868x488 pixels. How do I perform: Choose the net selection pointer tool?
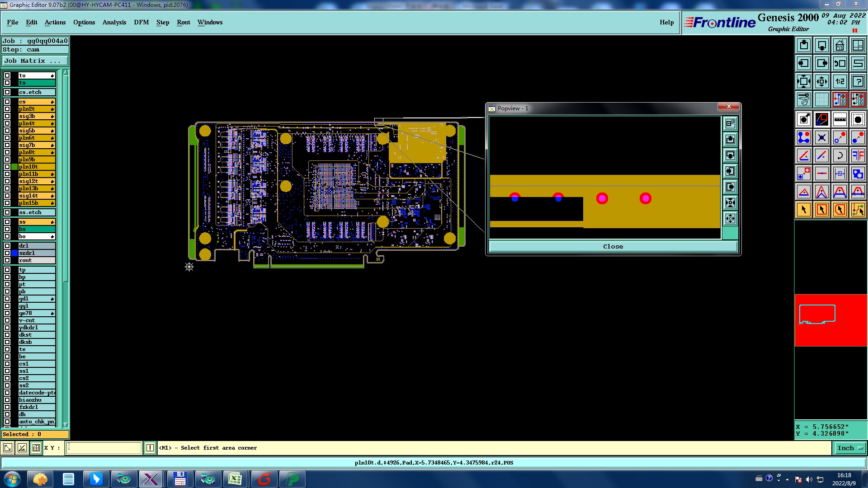858,210
